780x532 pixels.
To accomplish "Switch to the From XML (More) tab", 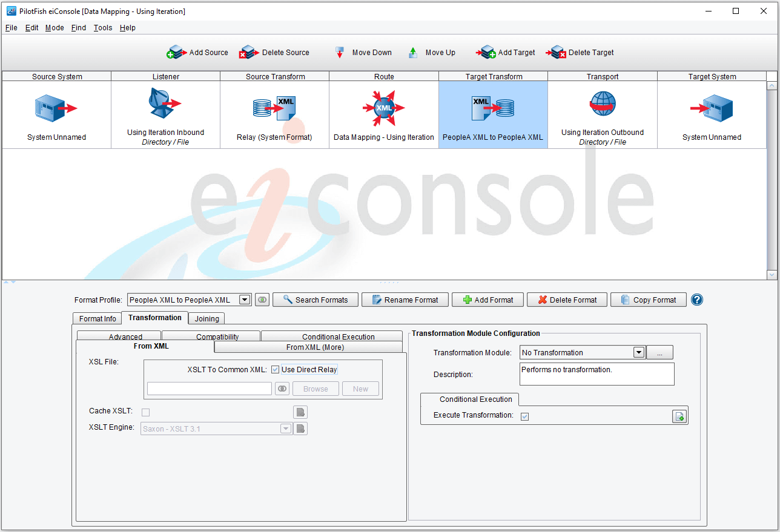I will (x=309, y=347).
